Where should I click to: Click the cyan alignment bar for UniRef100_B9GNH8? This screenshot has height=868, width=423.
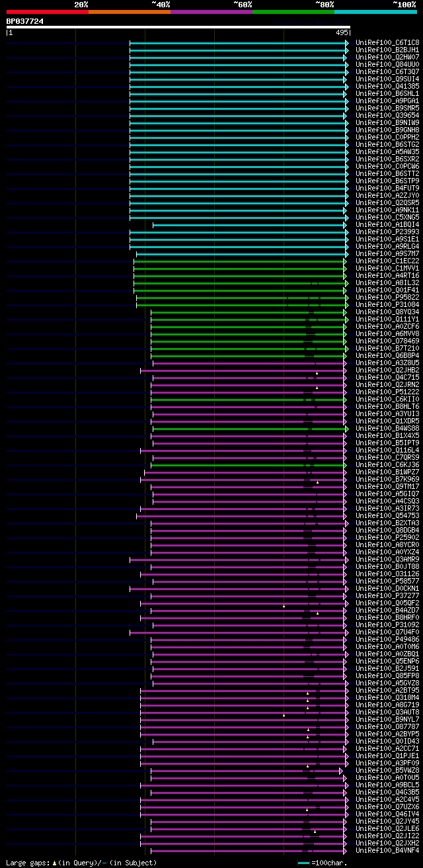click(x=238, y=130)
